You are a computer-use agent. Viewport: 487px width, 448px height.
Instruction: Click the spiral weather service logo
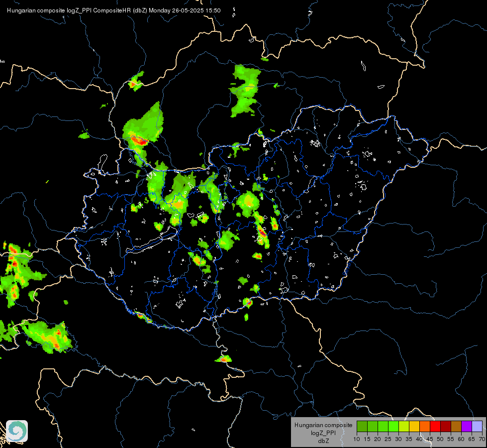17,431
